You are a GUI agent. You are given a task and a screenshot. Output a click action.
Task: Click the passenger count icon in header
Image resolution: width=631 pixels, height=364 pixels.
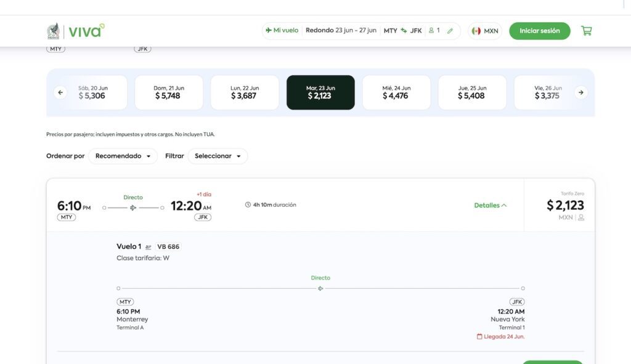[x=431, y=30]
